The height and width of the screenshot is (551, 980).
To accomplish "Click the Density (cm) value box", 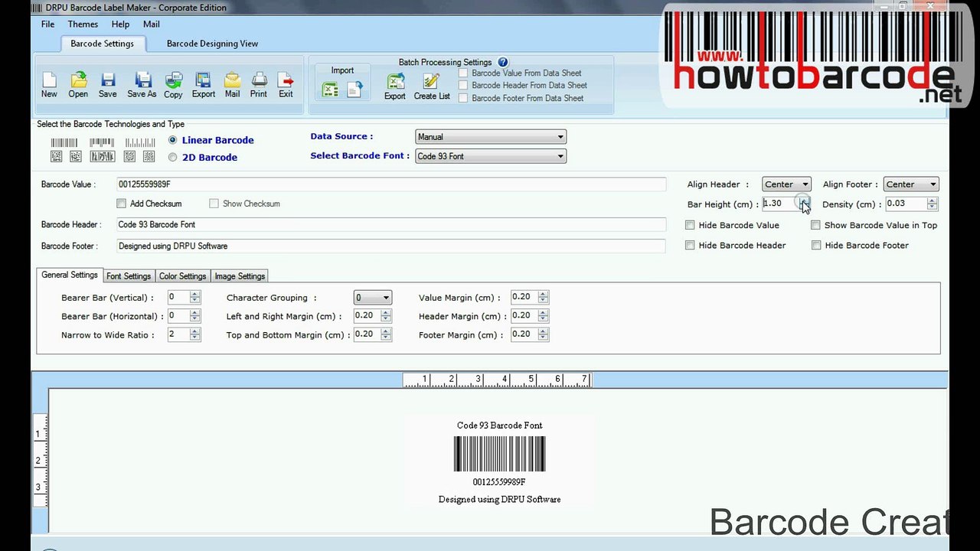I will (x=906, y=204).
